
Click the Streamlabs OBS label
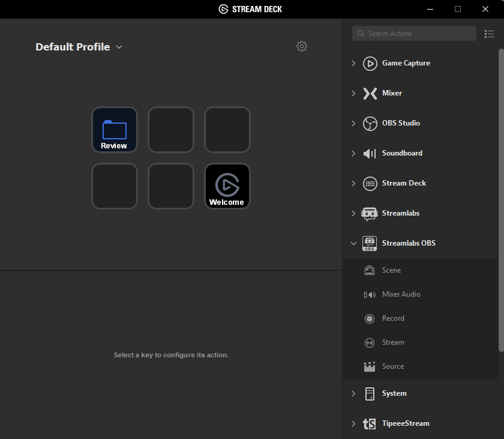409,243
